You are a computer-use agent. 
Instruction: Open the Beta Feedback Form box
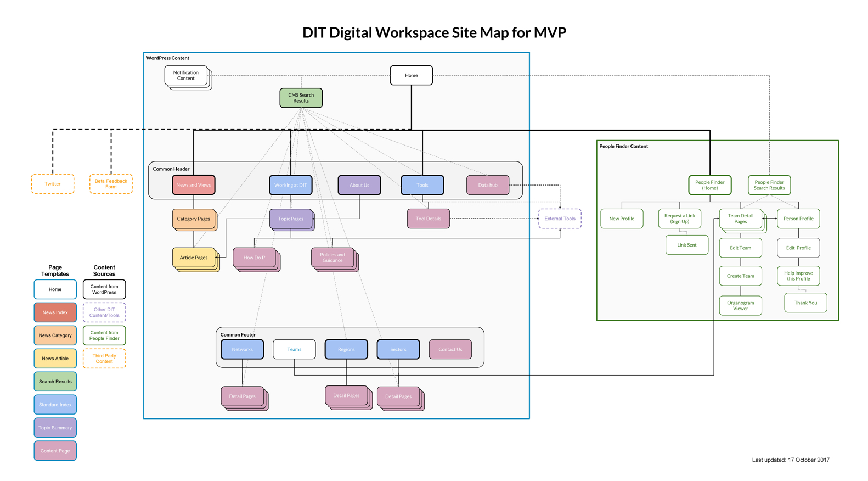point(111,184)
